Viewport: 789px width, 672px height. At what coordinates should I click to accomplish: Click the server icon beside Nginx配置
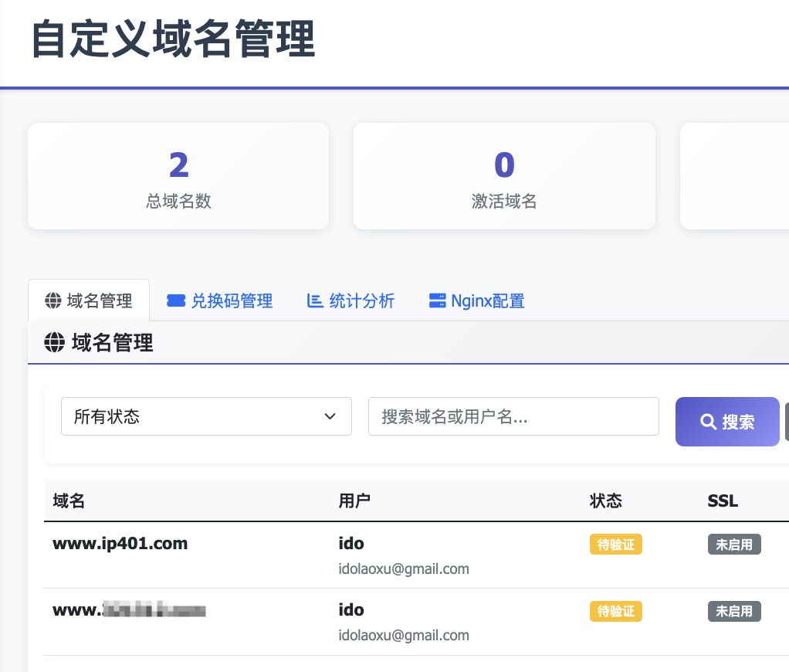[437, 301]
